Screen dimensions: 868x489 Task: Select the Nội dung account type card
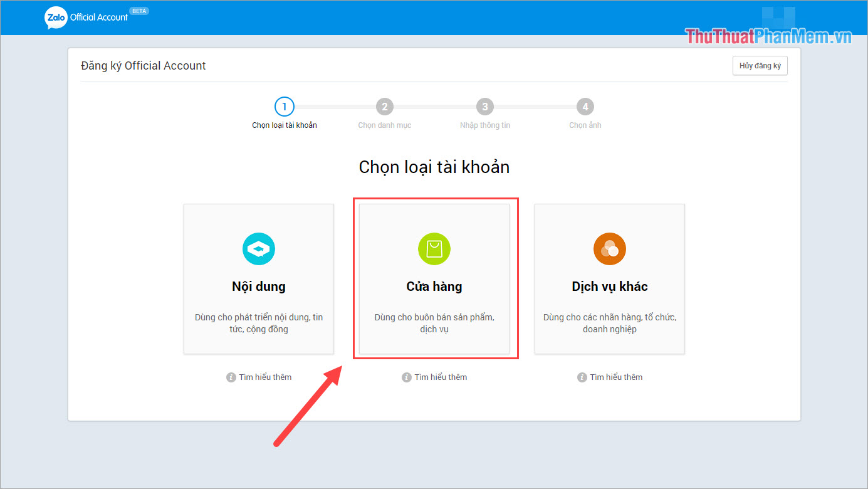pos(258,278)
